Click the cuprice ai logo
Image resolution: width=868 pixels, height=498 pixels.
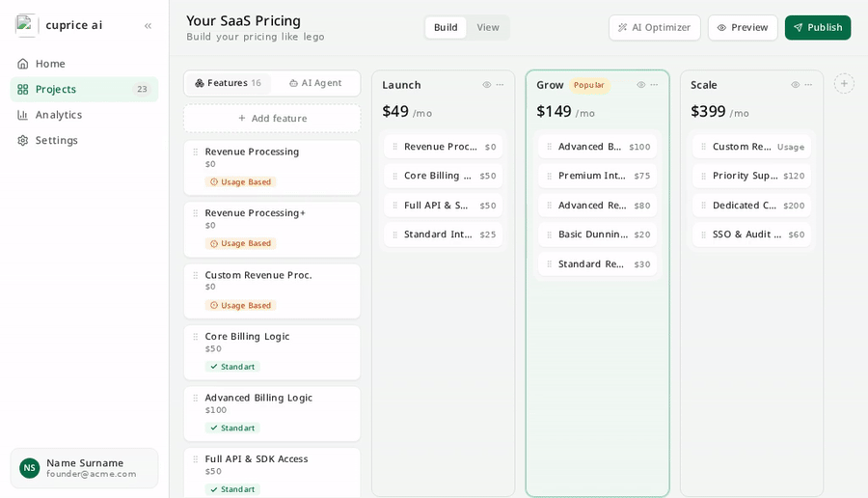click(25, 25)
